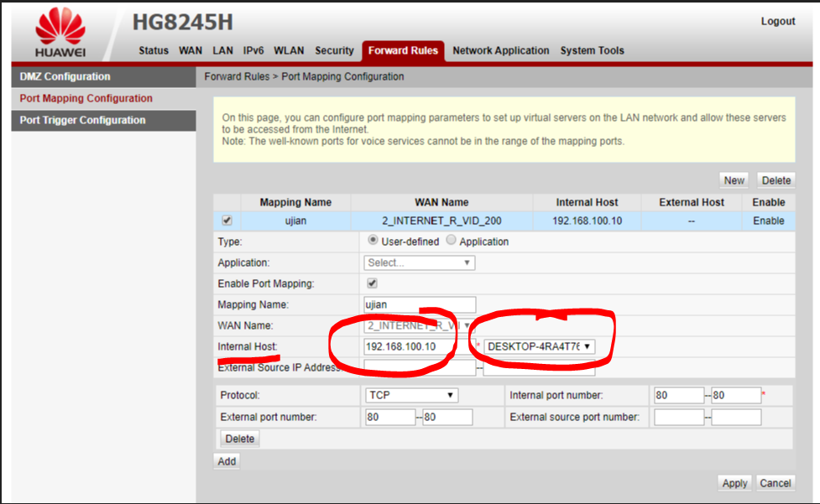The width and height of the screenshot is (820, 504).
Task: Open the WLAN tab
Action: [289, 50]
